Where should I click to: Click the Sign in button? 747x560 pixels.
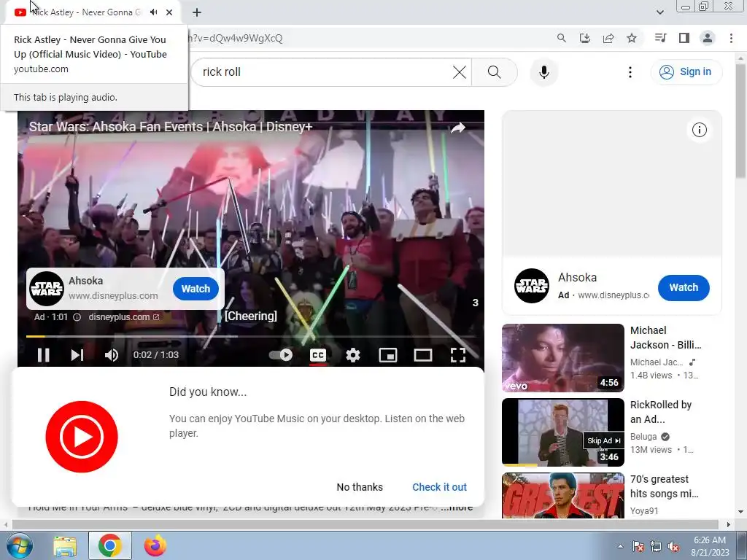point(686,72)
